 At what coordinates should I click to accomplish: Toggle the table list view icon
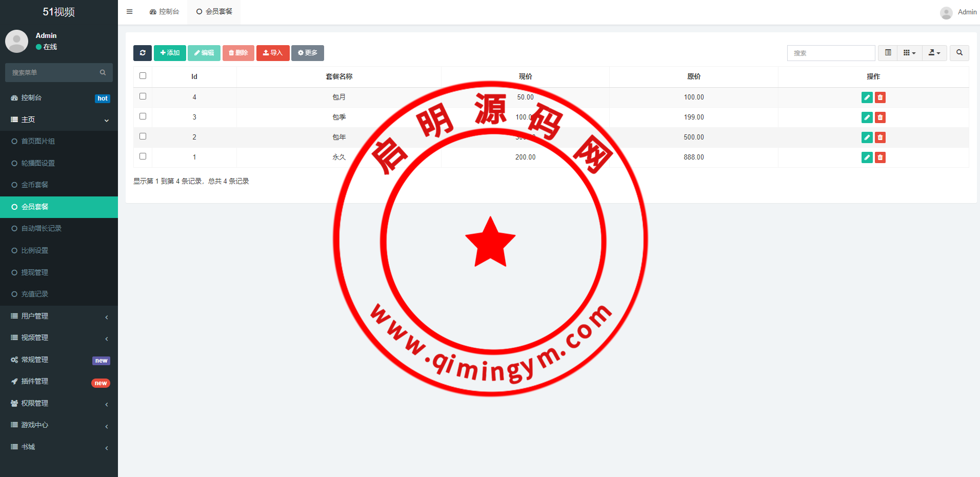point(888,53)
